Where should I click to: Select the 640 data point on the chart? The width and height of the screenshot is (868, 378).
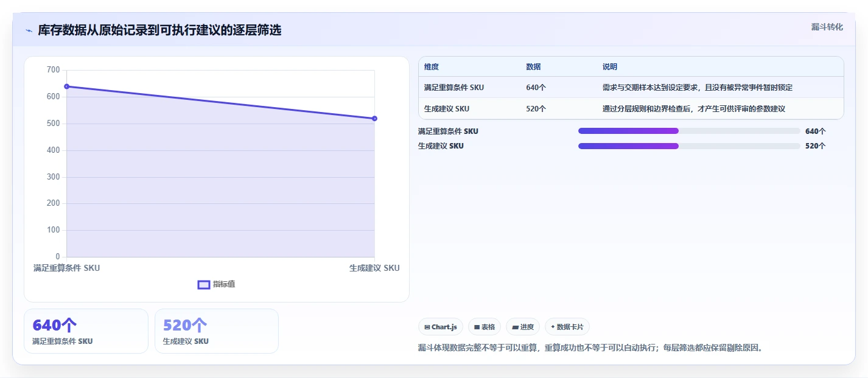66,86
